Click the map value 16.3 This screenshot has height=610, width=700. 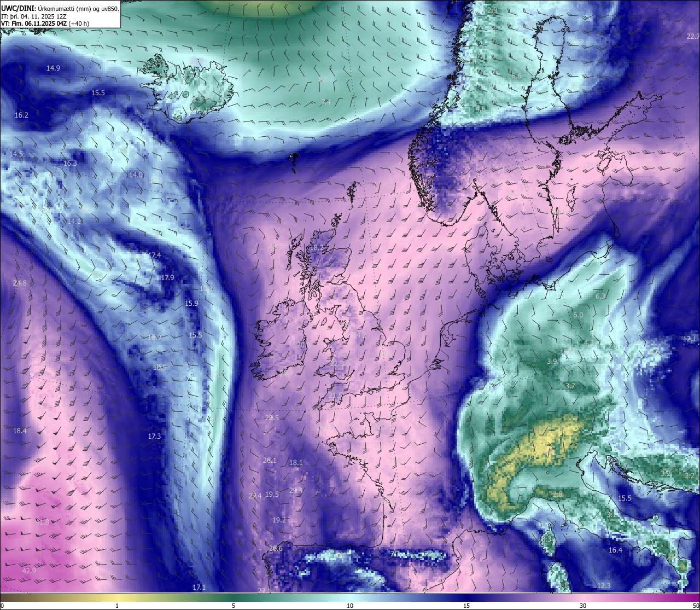click(x=70, y=163)
